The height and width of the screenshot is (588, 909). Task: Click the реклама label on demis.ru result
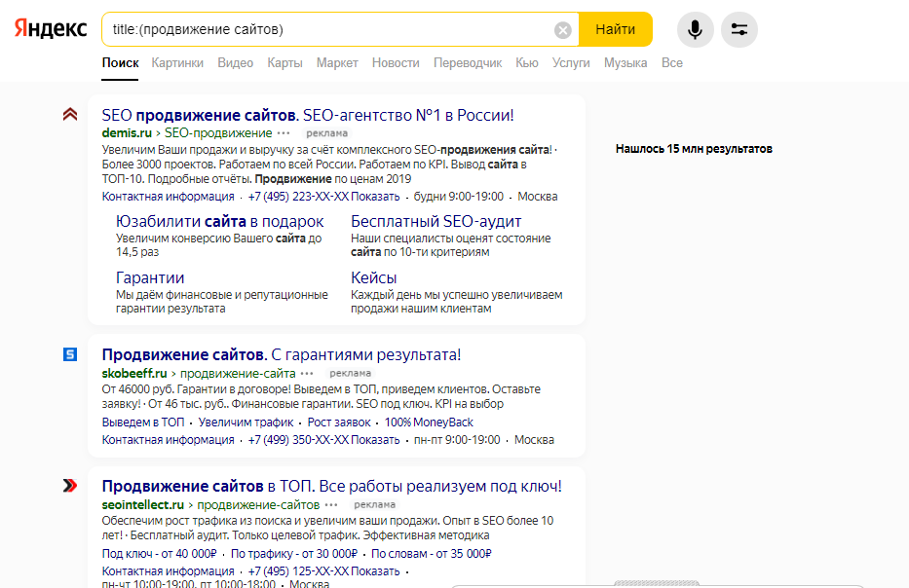click(x=327, y=133)
